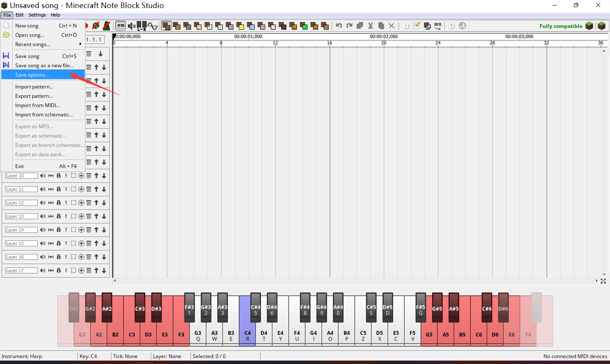610x364 pixels.
Task: Choose Import from schematic entry
Action: 43,114
